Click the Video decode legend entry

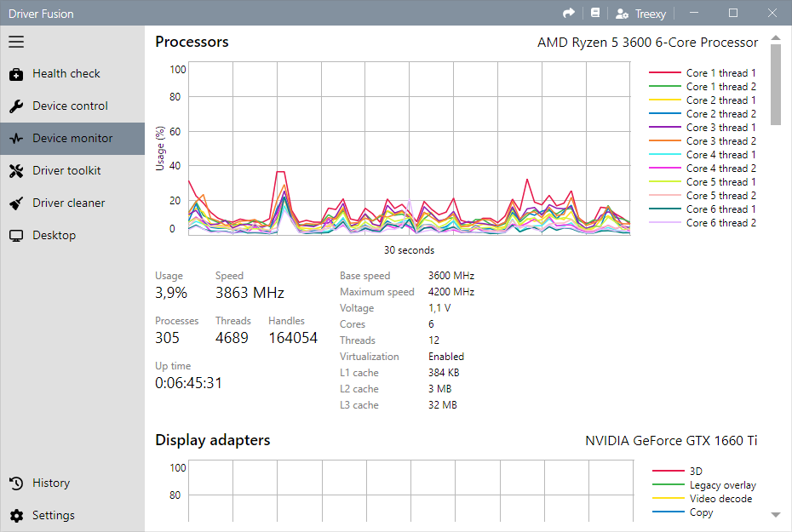pyautogui.click(x=702, y=499)
